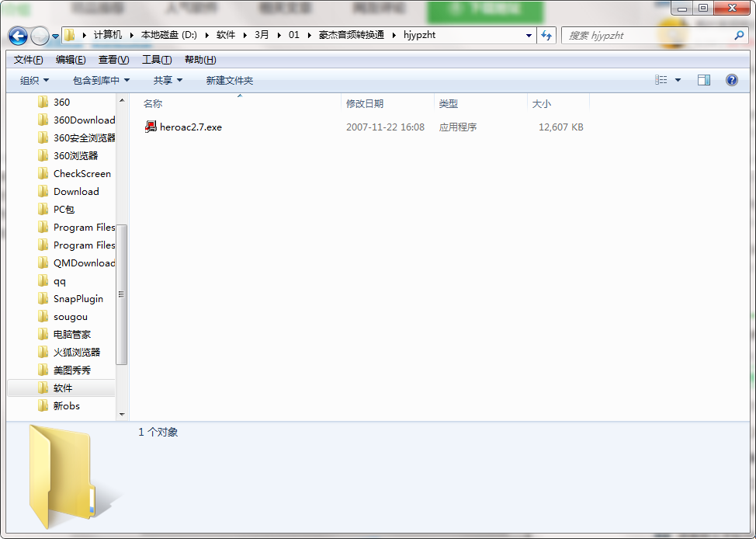This screenshot has height=539, width=756.
Task: Open the 组织 dropdown button
Action: tap(34, 80)
